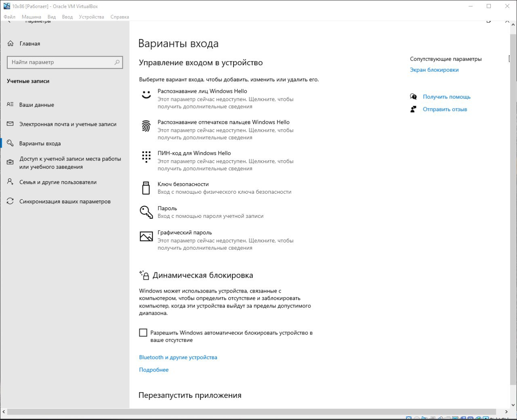
Task: Select the envelope icon for Электронная почта
Action: coord(11,124)
